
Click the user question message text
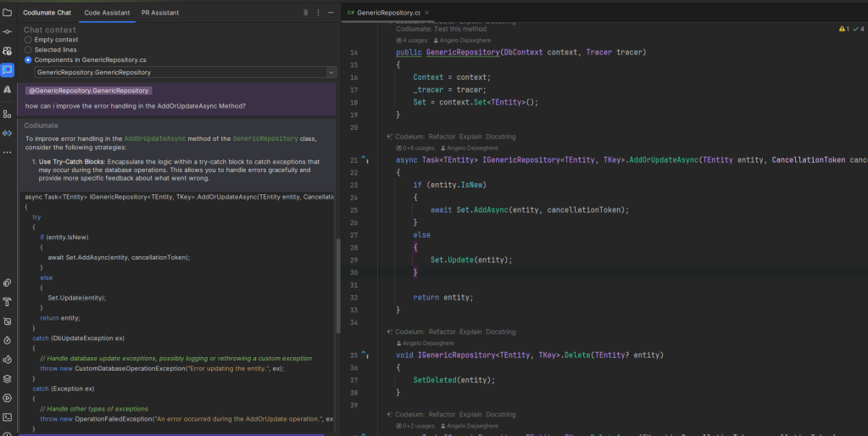click(x=135, y=106)
